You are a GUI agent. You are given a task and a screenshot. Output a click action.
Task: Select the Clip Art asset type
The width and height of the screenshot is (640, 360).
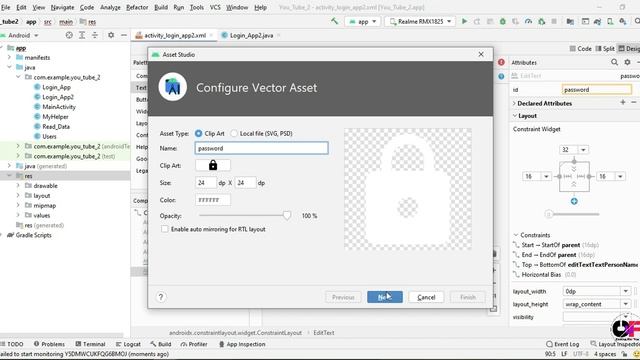198,133
